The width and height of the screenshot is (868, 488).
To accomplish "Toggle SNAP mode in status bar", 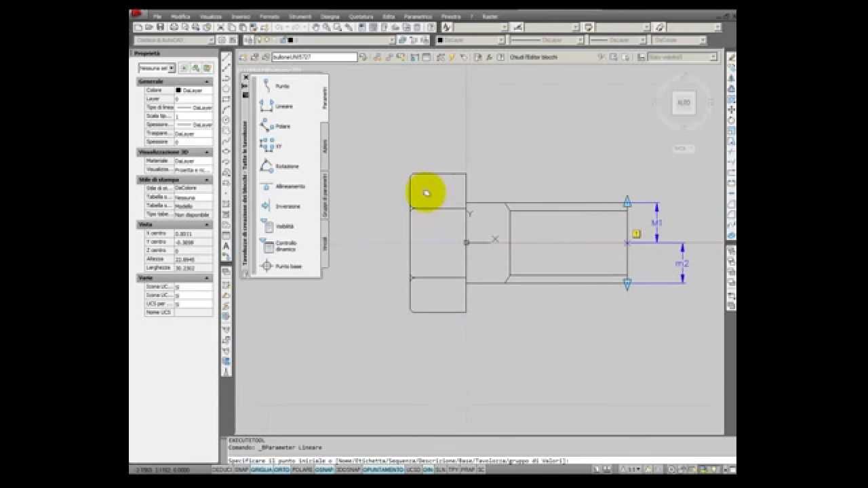I will (241, 469).
